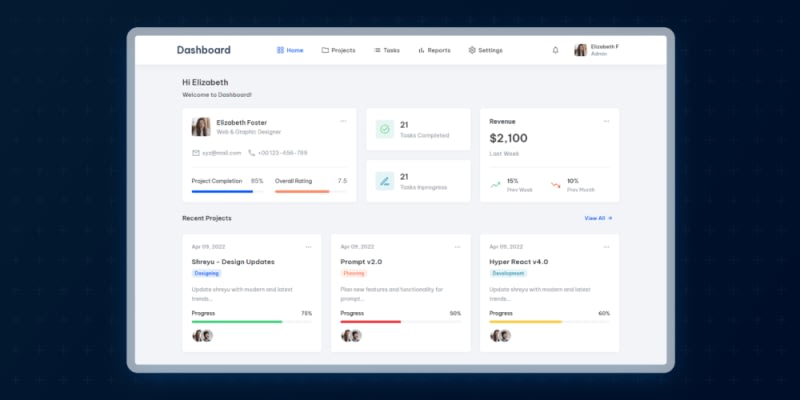The height and width of the screenshot is (400, 800).
Task: Click the Tasks Inprogress pencil icon
Action: [x=385, y=181]
